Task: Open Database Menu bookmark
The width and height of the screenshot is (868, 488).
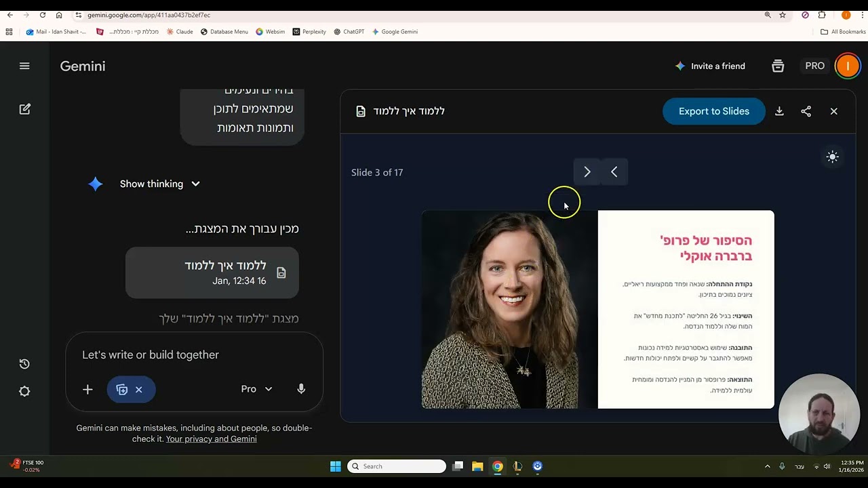Action: pos(224,31)
